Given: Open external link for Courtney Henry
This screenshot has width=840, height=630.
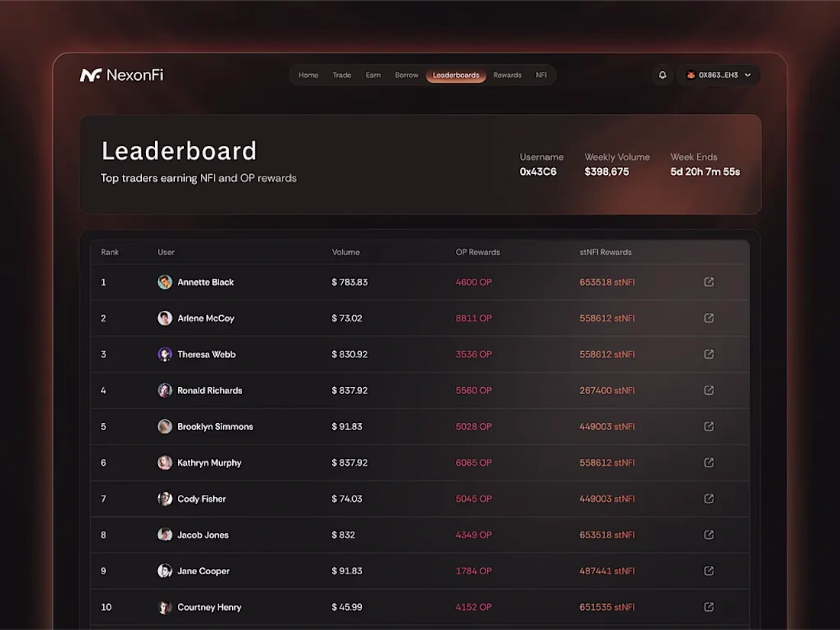Looking at the screenshot, I should [709, 607].
